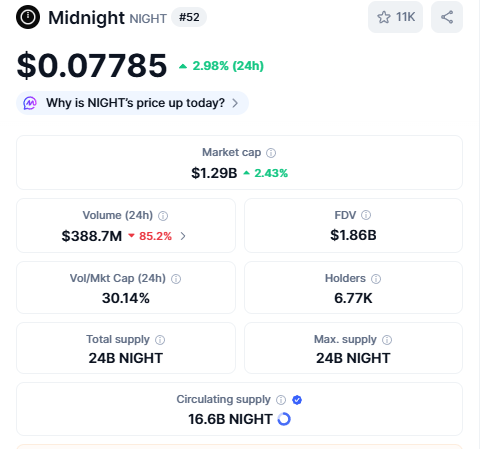
Task: Click the Vol/Mkt Cap (24h) info icon
Action: (x=176, y=279)
